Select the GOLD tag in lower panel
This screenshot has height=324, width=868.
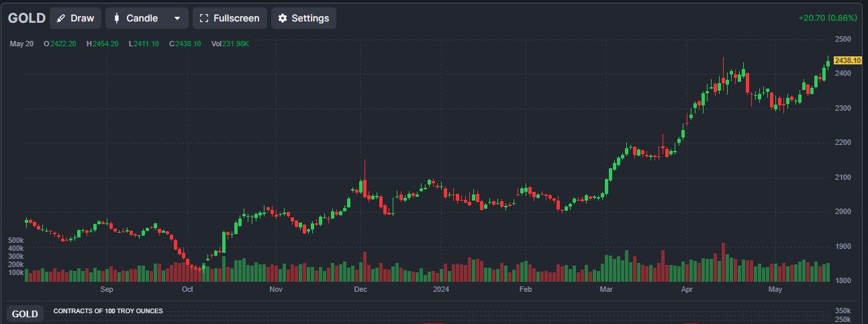click(x=25, y=314)
